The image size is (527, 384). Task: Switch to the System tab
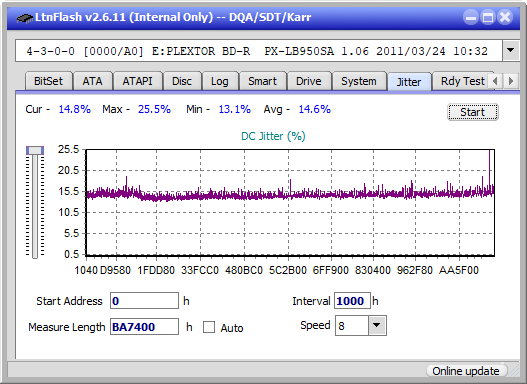tap(359, 81)
